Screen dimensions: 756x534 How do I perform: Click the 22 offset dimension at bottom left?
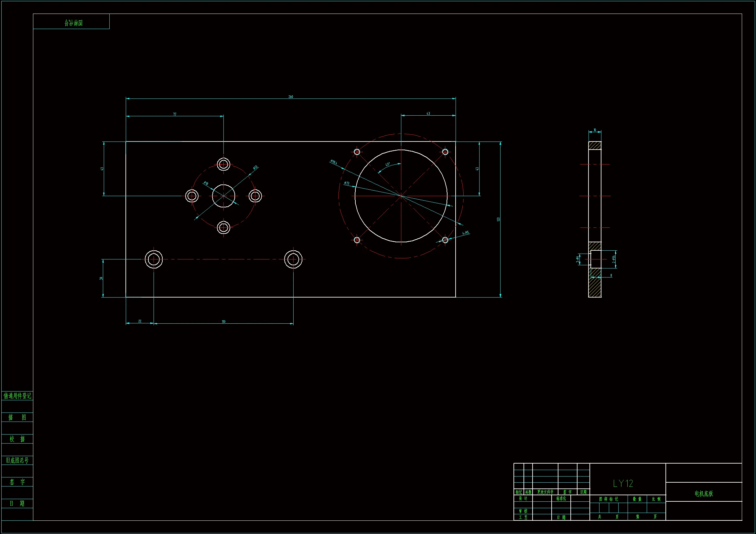(140, 321)
